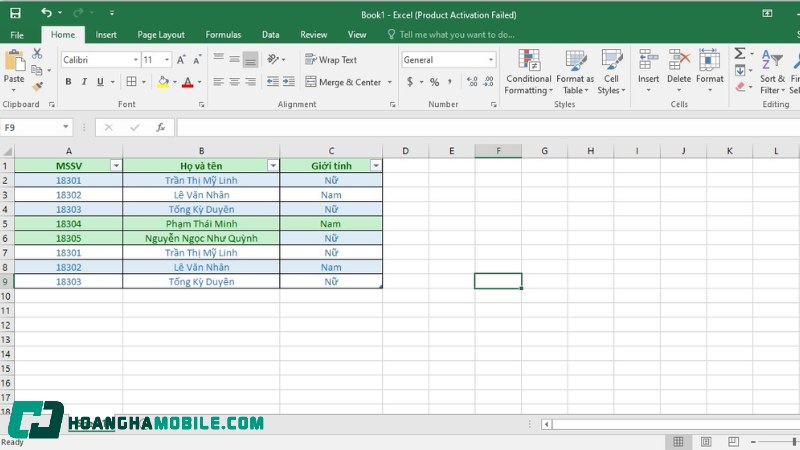Center text horizontally

point(234,82)
